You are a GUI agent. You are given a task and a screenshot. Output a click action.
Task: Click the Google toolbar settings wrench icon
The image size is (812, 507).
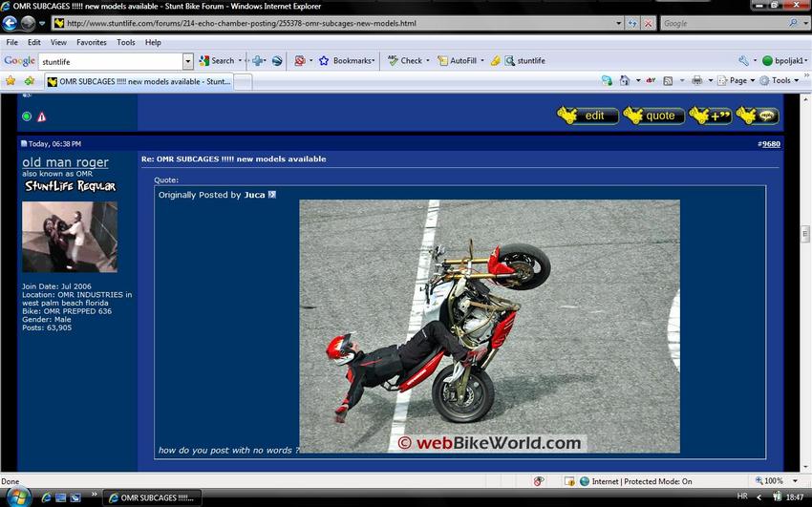pyautogui.click(x=743, y=61)
